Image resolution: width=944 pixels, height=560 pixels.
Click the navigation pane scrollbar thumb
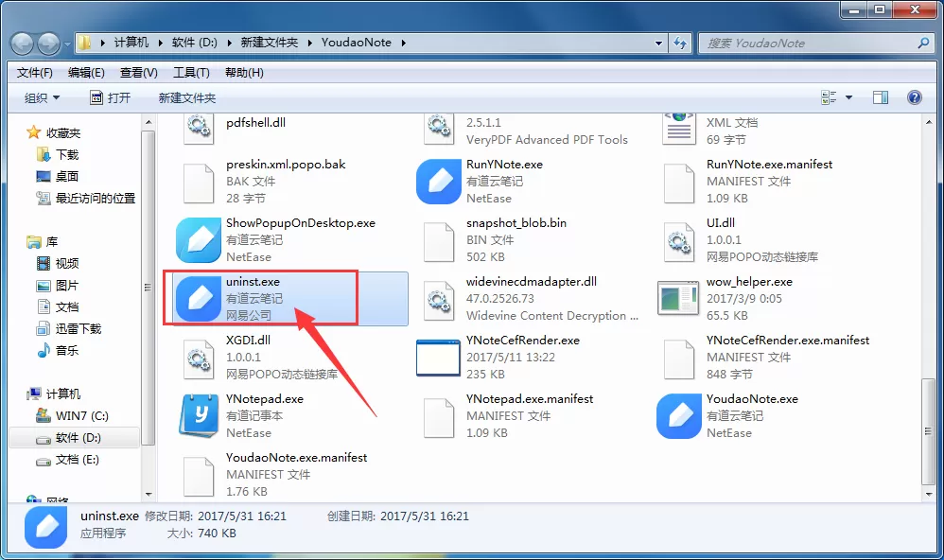coord(149,288)
